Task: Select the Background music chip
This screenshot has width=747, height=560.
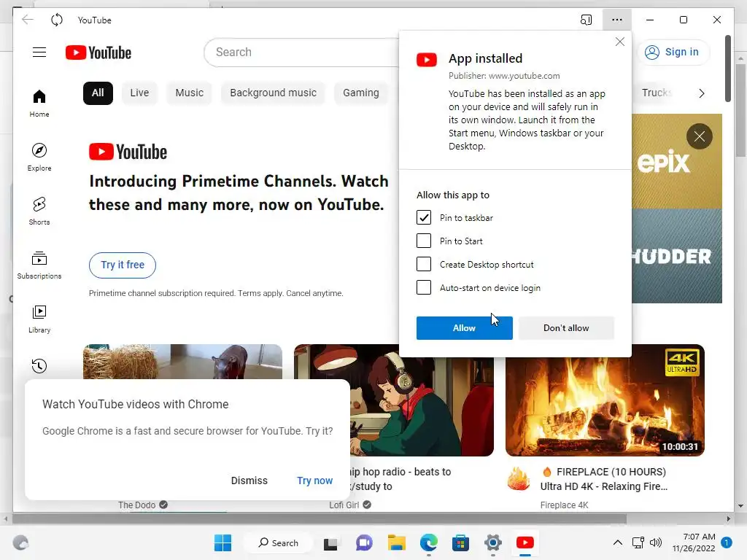Action: pos(273,93)
